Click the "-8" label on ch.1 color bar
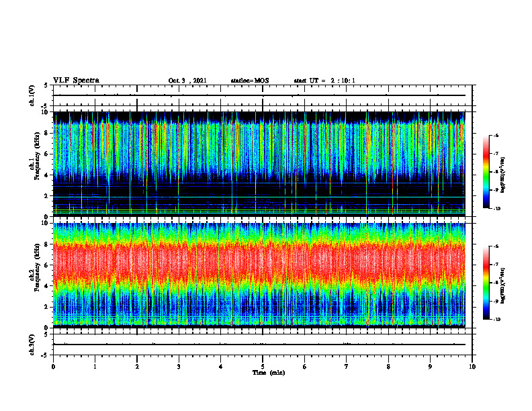Viewport: 532px width, 411px height. 496,172
